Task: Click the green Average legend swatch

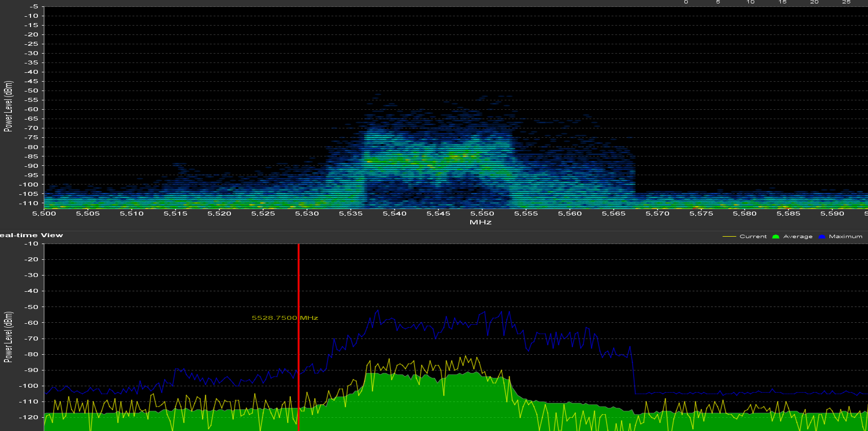Action: [776, 237]
